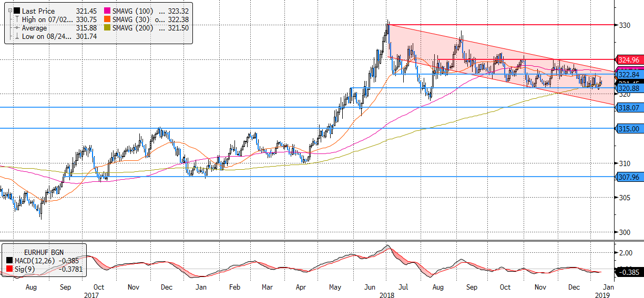The height and width of the screenshot is (298, 644).
Task: Click the Dec label under 2017 on time axis
Action: 167,288
